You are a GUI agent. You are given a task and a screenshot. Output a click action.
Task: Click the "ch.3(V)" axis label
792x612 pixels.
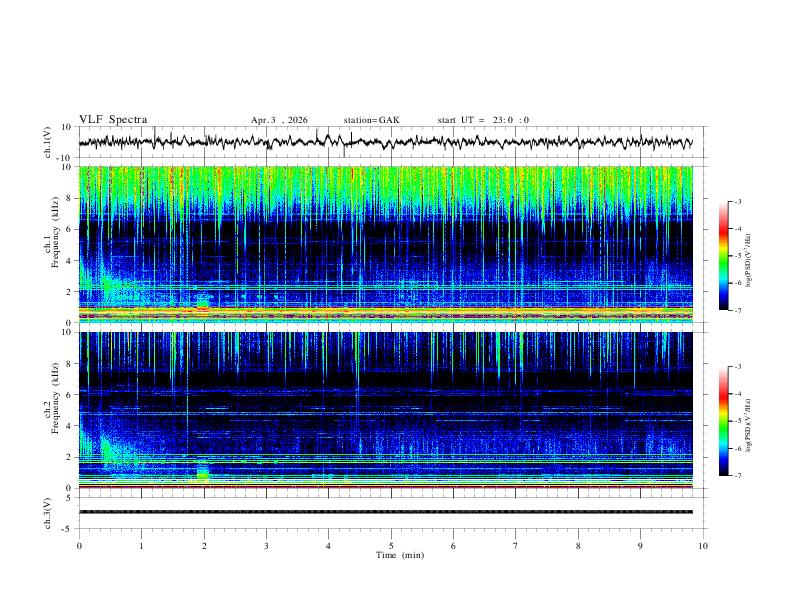[x=48, y=514]
